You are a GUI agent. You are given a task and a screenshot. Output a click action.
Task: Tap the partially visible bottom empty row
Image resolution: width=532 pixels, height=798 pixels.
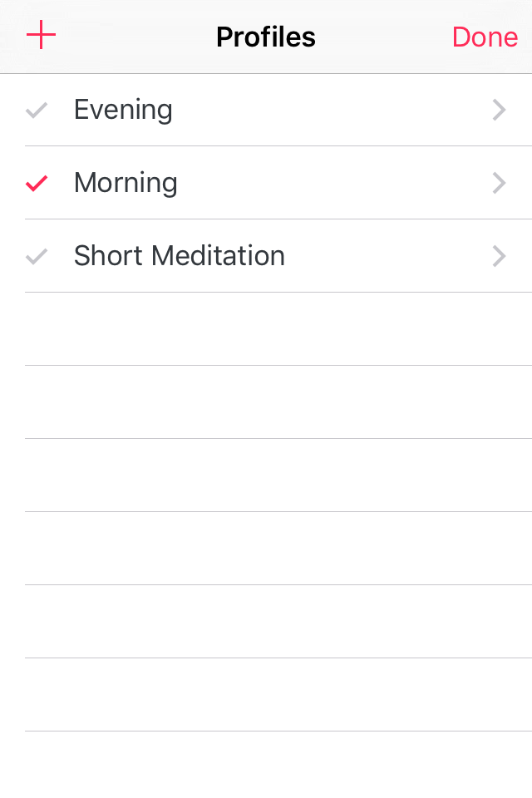point(278,765)
